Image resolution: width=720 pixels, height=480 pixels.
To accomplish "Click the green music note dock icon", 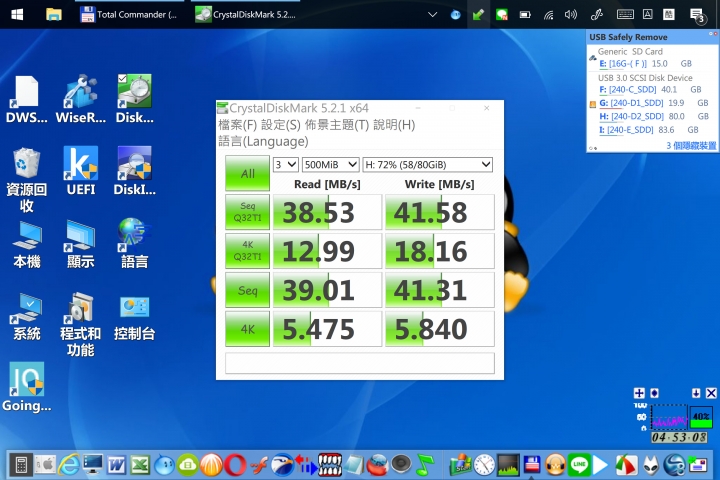I will click(425, 465).
